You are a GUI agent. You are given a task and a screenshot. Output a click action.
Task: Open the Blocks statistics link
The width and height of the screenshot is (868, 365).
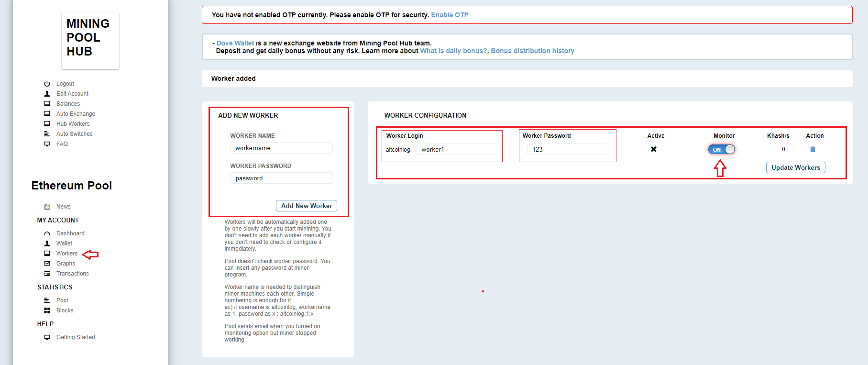pos(65,310)
